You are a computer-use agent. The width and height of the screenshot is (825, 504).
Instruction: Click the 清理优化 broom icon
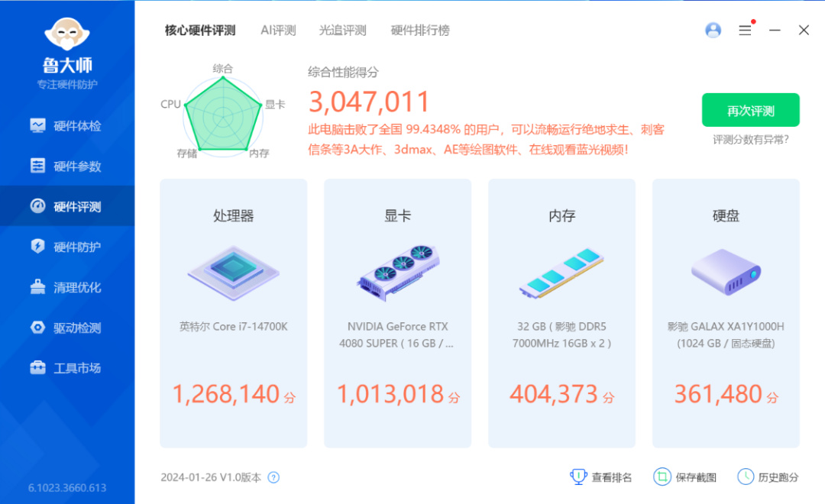[37, 286]
